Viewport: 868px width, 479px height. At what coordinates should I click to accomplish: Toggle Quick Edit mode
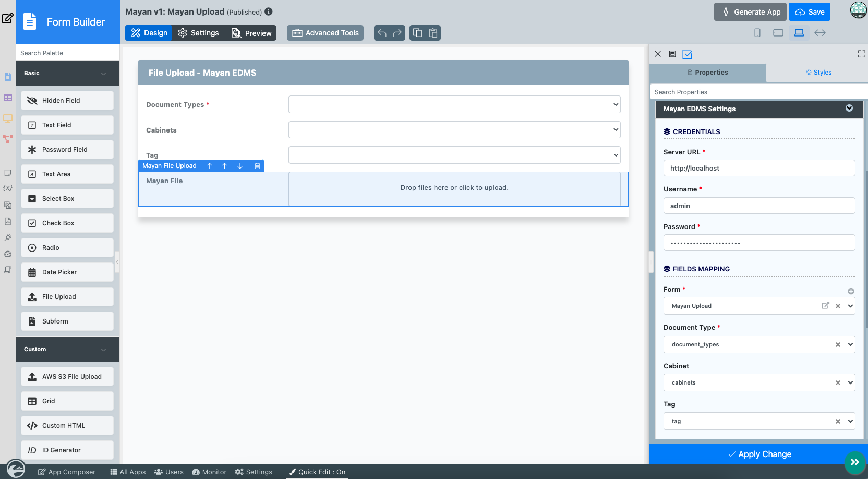tap(317, 472)
